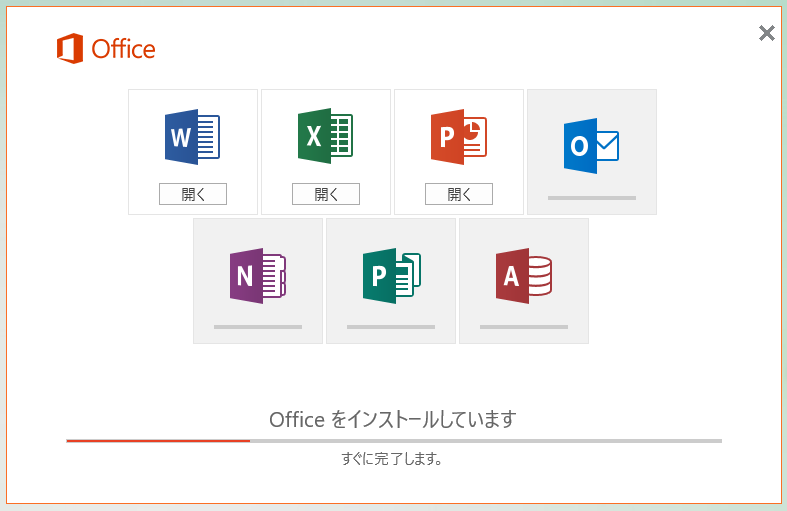Close the Office installer window
This screenshot has height=511, width=787.
pos(766,33)
